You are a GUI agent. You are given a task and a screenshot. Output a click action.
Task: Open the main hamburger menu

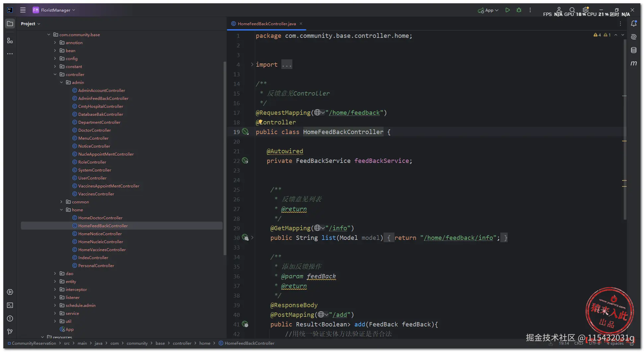click(23, 10)
